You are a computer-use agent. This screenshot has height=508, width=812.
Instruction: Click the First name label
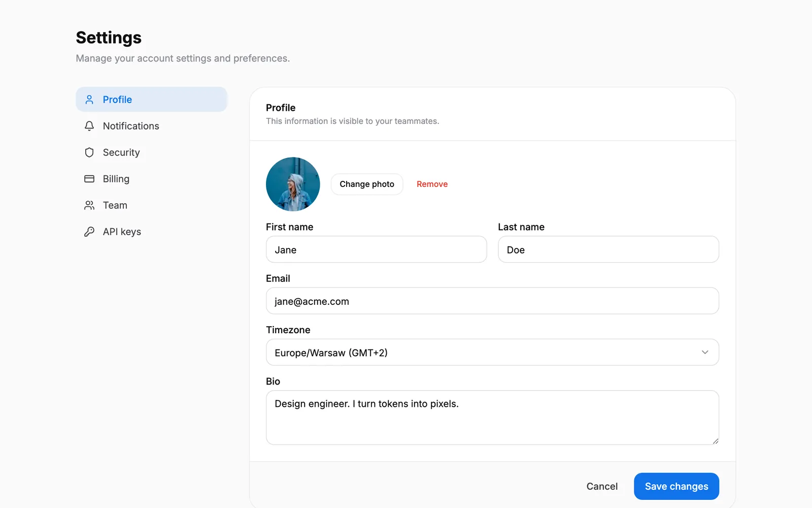289,227
